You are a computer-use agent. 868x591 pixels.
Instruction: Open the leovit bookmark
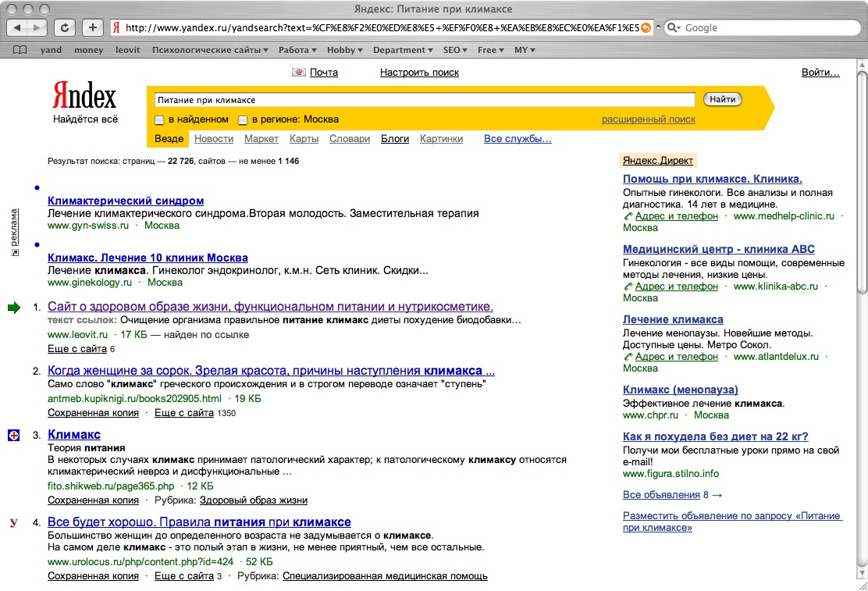point(127,50)
